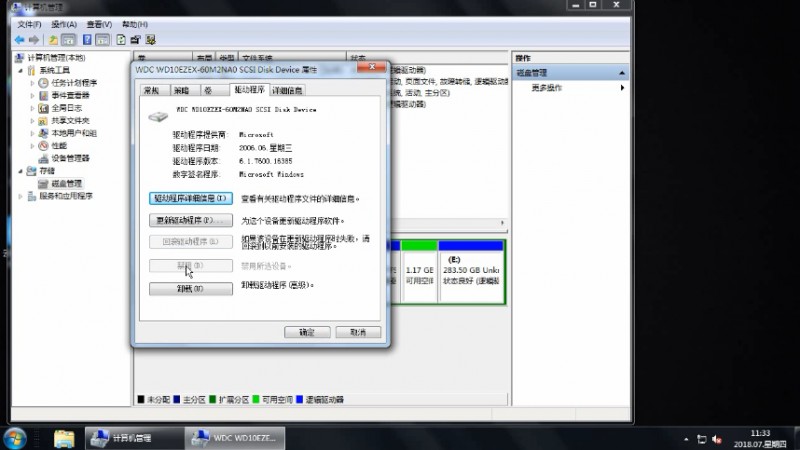Toggle the show/hide console tree toolbar icon

(68, 40)
